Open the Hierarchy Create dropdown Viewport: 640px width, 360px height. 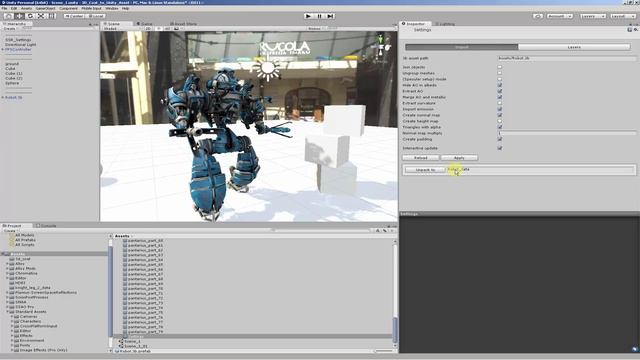(10, 29)
